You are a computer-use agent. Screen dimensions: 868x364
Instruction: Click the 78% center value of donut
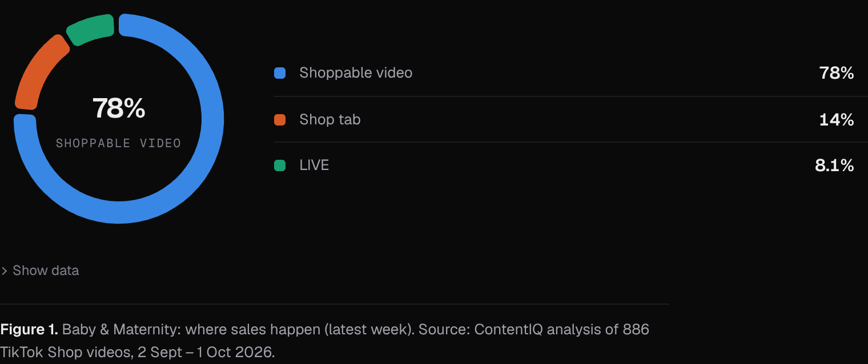pos(119,108)
